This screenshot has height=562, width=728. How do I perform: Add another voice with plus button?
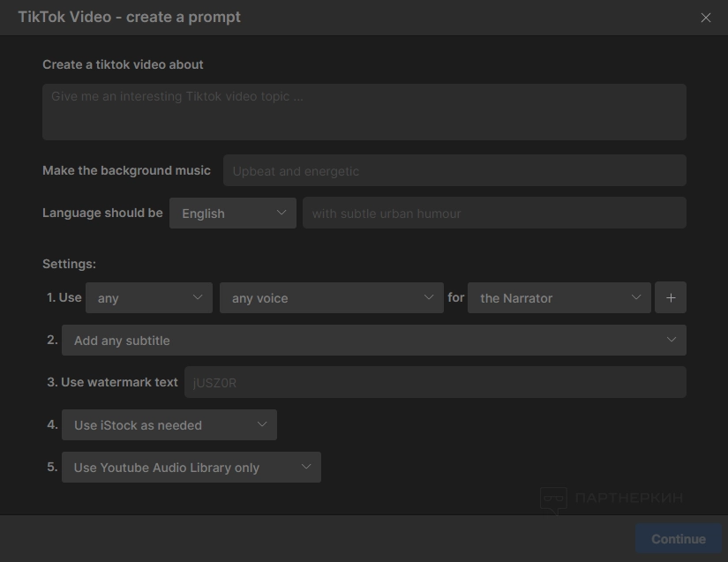click(671, 297)
